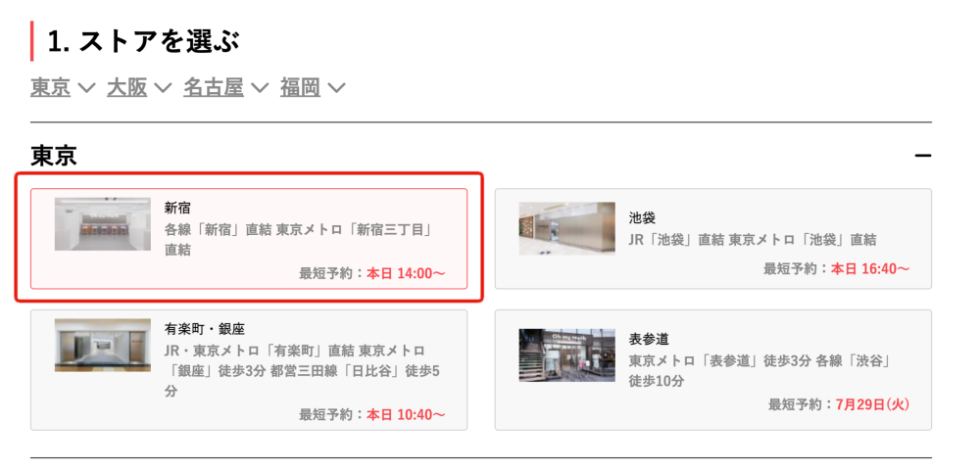The height and width of the screenshot is (470, 980).
Task: Click the chevron next to 東京
Action: coord(85,89)
